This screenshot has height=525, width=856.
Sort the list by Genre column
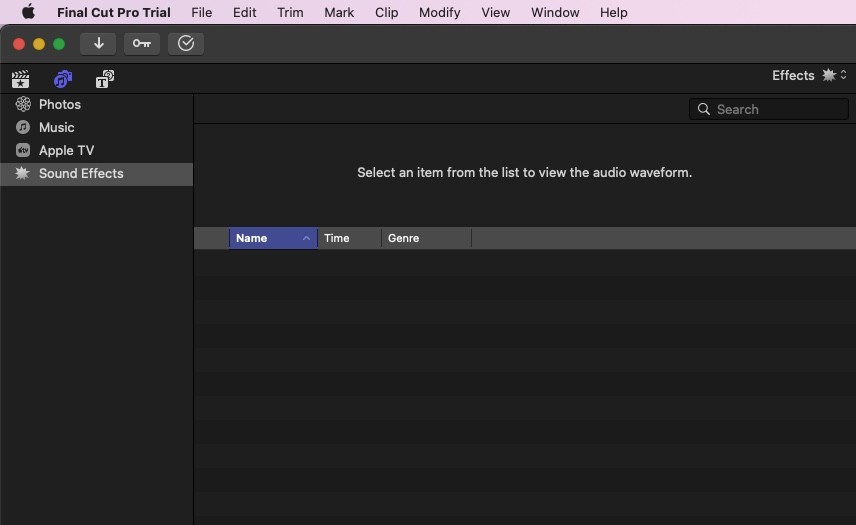(x=426, y=238)
